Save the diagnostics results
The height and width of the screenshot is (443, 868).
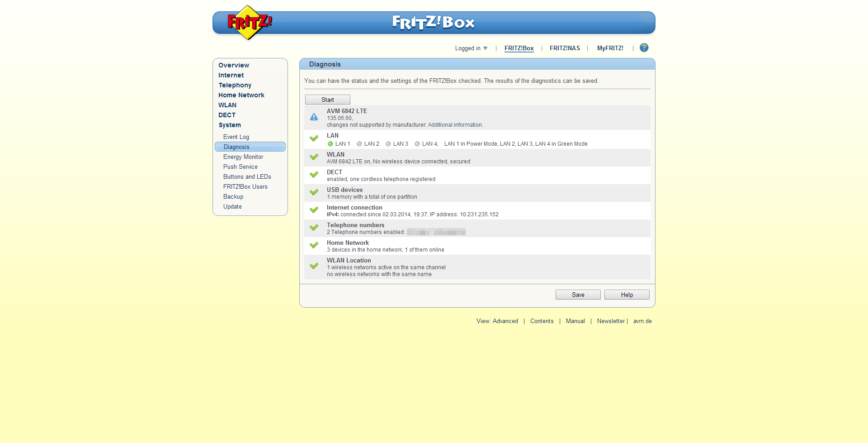578,295
